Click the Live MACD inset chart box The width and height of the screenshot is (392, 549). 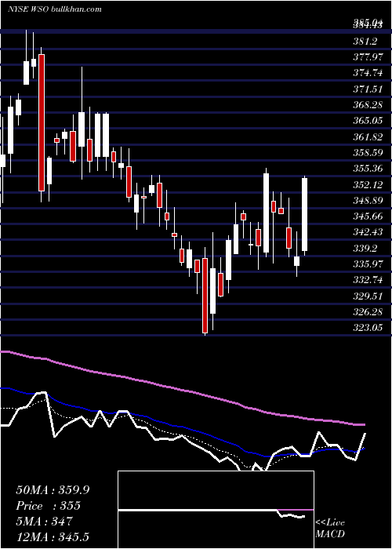tap(216, 510)
